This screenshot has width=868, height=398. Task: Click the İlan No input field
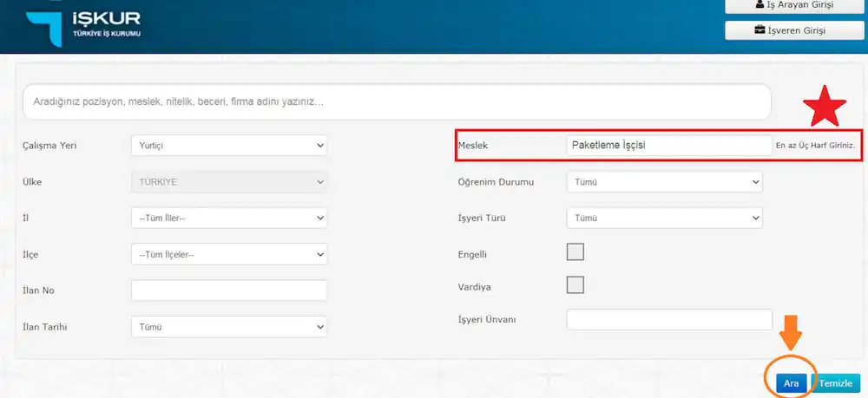click(x=229, y=290)
